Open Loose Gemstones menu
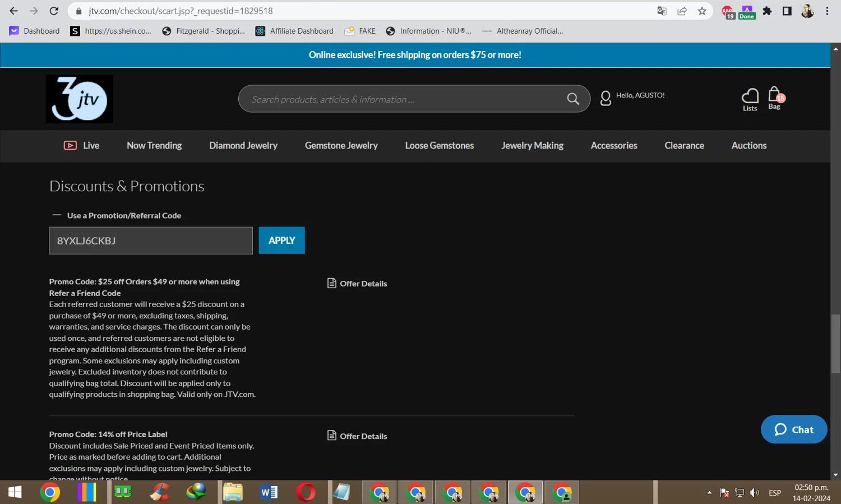 440,145
